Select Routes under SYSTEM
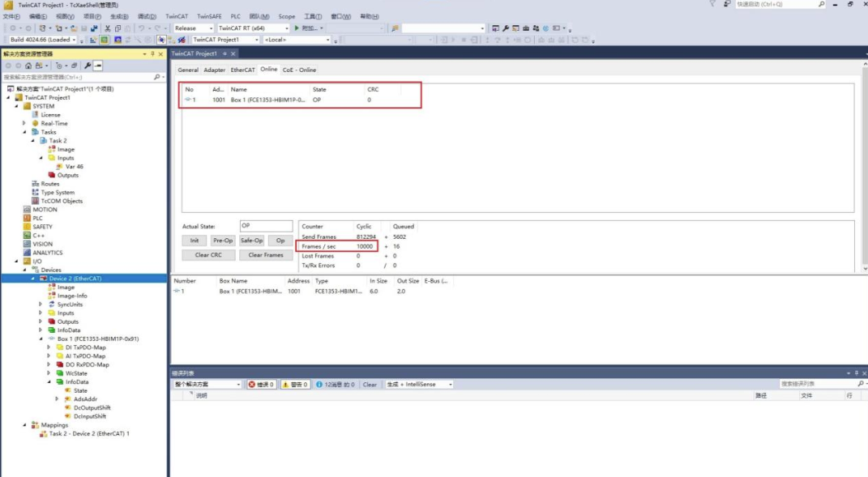Viewport: 868px width, 477px height. click(49, 184)
